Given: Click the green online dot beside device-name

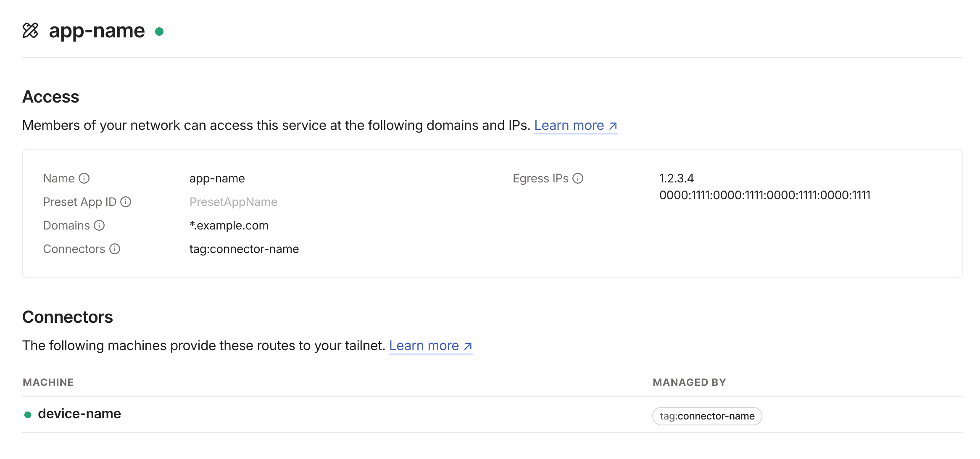Looking at the screenshot, I should coord(28,415).
